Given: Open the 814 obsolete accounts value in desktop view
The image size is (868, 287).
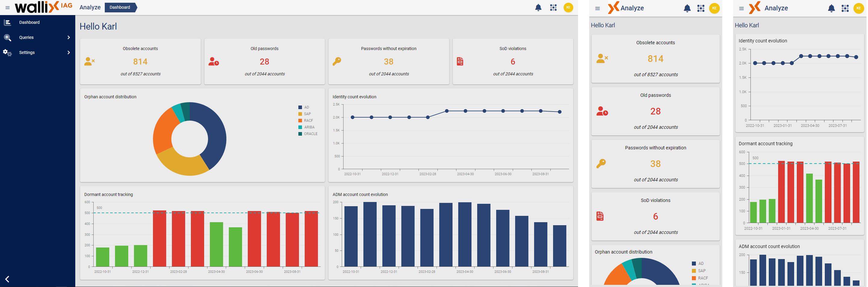Looking at the screenshot, I should click(140, 62).
